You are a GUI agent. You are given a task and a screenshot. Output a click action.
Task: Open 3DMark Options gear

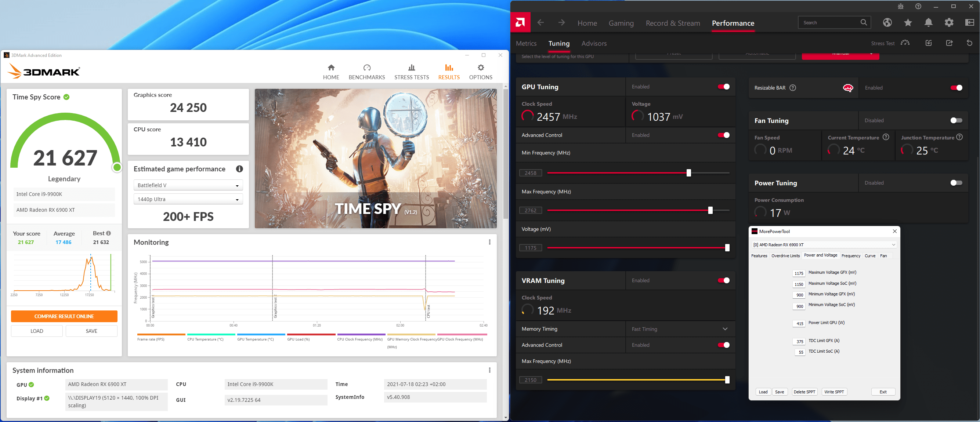point(481,72)
